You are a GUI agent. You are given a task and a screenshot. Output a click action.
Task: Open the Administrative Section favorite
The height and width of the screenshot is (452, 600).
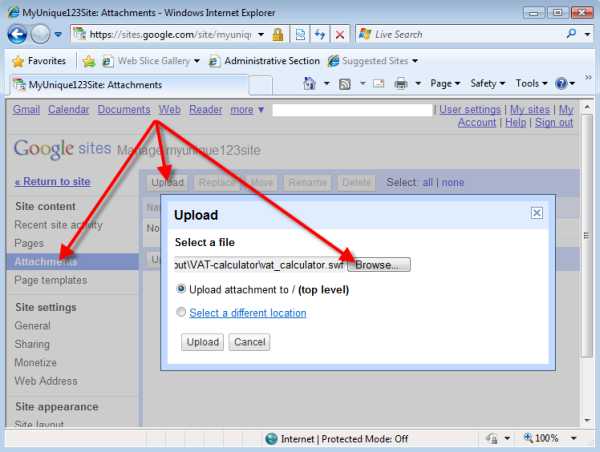(264, 61)
